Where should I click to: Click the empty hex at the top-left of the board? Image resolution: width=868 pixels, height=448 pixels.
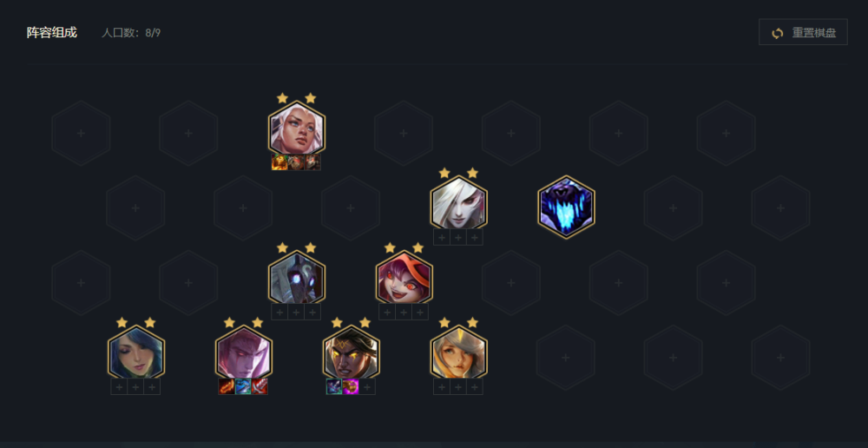[x=81, y=133]
